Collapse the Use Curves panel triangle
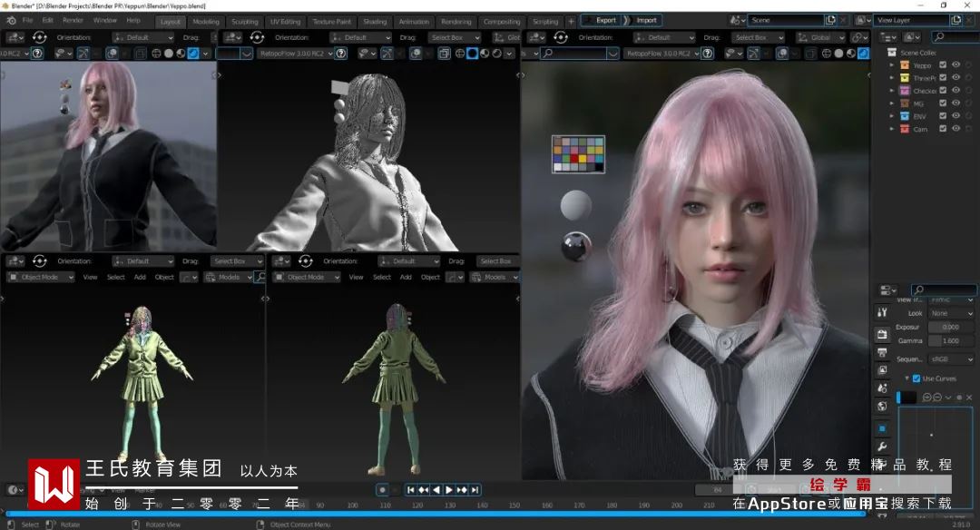The height and width of the screenshot is (530, 980). pyautogui.click(x=906, y=378)
